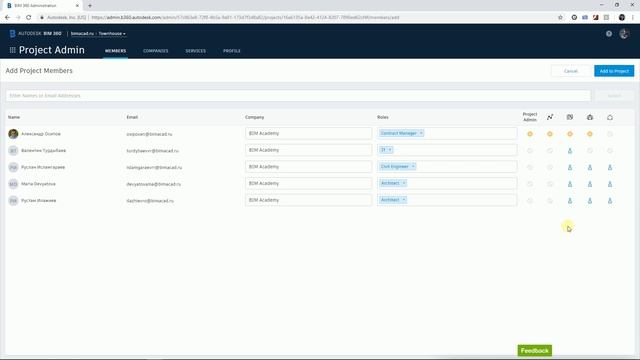
Task: Click the Company column header
Action: 255,117
